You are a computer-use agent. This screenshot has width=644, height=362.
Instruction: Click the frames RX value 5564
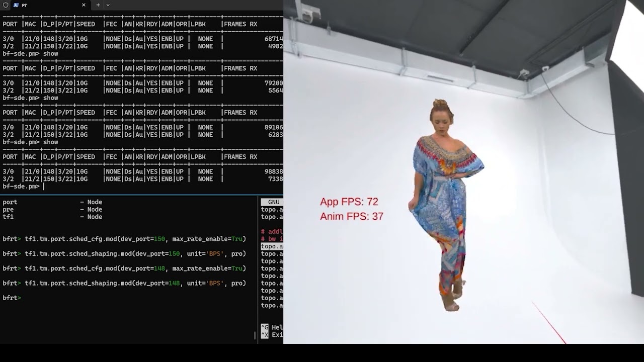pyautogui.click(x=275, y=90)
